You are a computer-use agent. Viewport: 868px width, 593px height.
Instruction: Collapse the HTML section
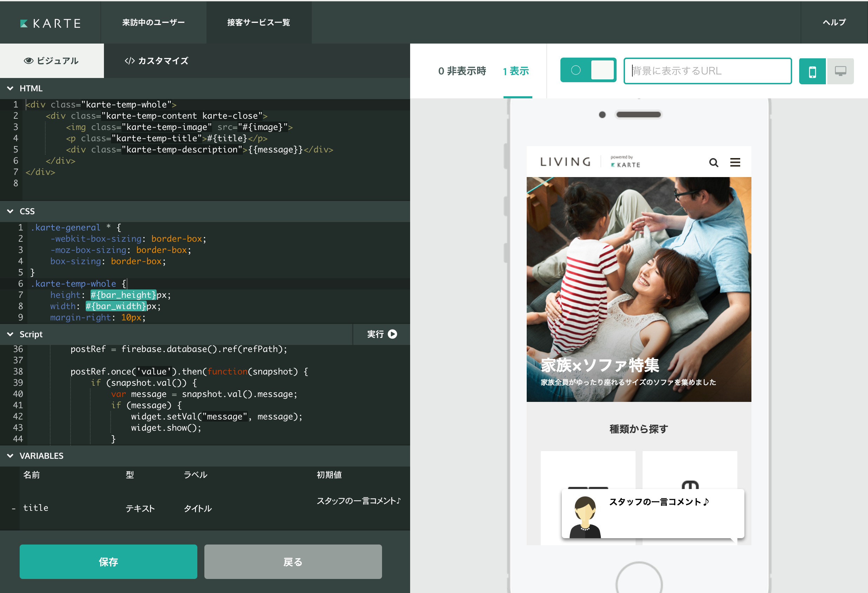11,89
